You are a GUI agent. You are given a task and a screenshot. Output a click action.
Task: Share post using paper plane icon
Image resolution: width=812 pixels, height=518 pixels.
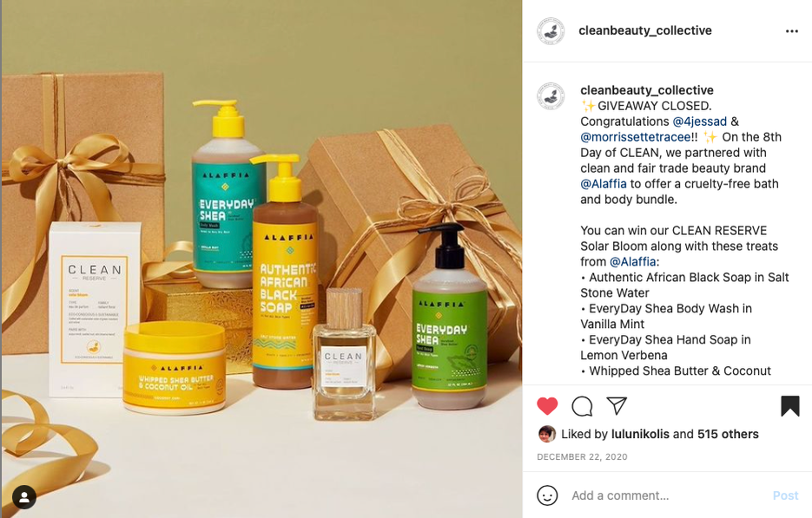[x=617, y=406]
